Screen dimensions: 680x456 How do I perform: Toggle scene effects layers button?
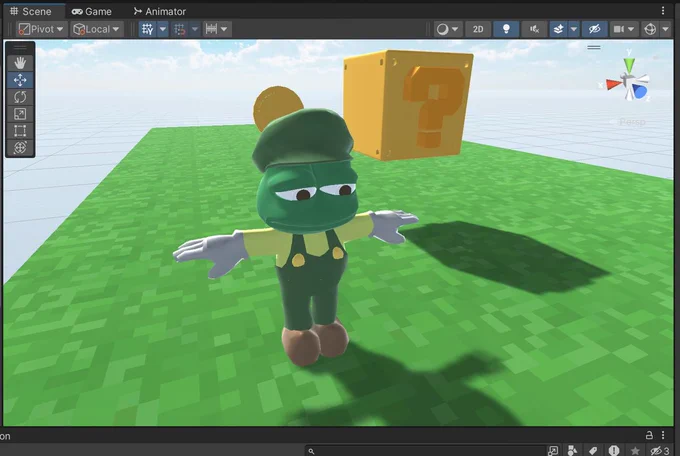[559, 29]
